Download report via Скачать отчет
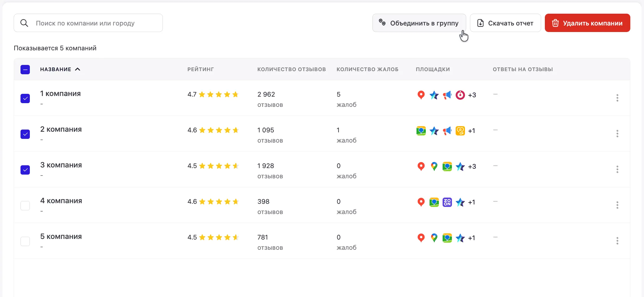 point(505,23)
